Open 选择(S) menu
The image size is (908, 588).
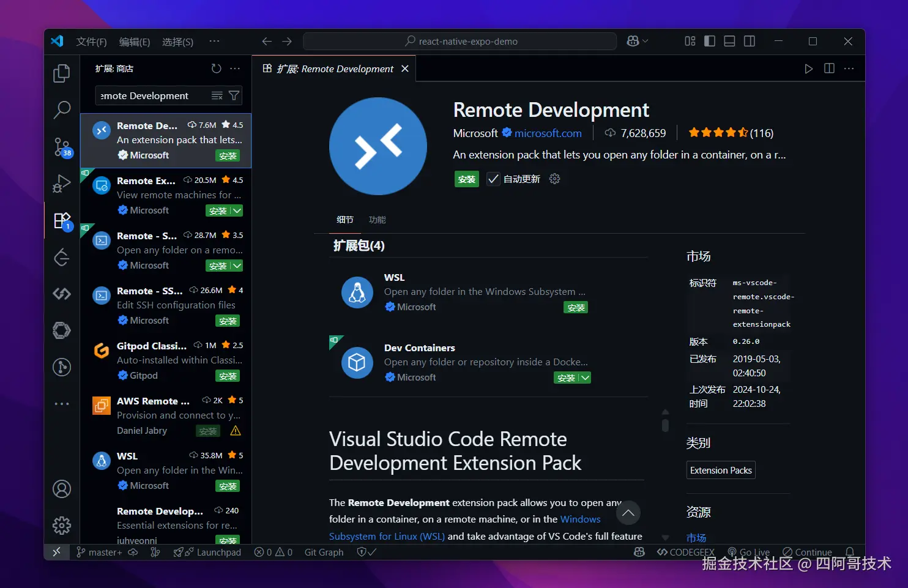[x=178, y=42]
